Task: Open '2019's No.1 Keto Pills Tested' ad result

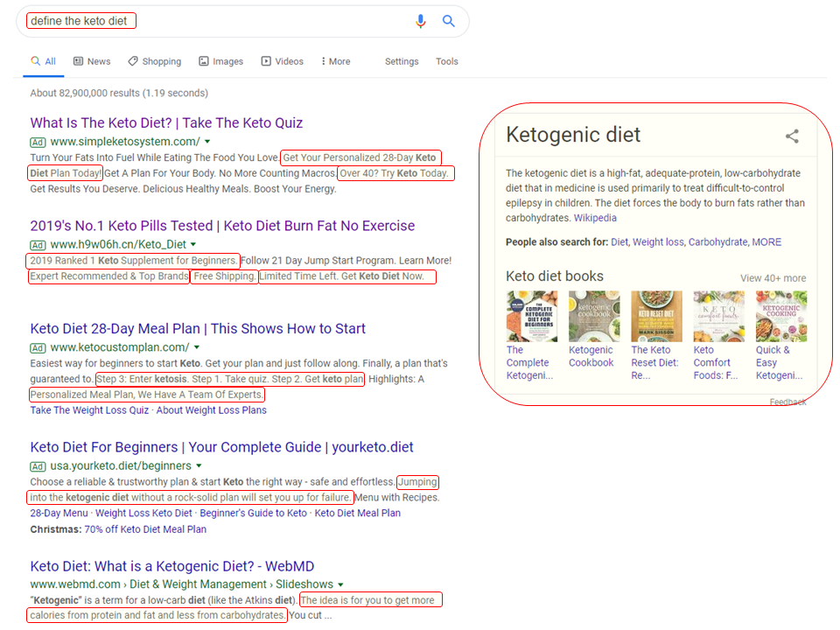Action: click(x=222, y=226)
